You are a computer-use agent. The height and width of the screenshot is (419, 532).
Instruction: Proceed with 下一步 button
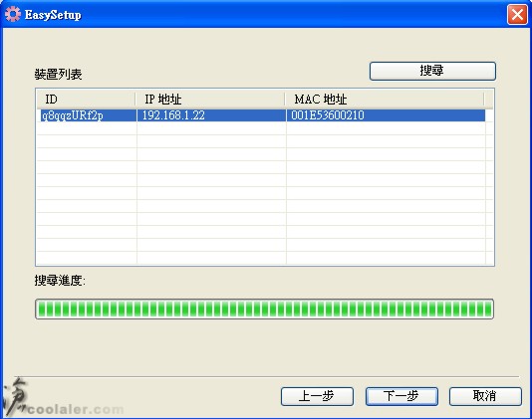coord(401,396)
